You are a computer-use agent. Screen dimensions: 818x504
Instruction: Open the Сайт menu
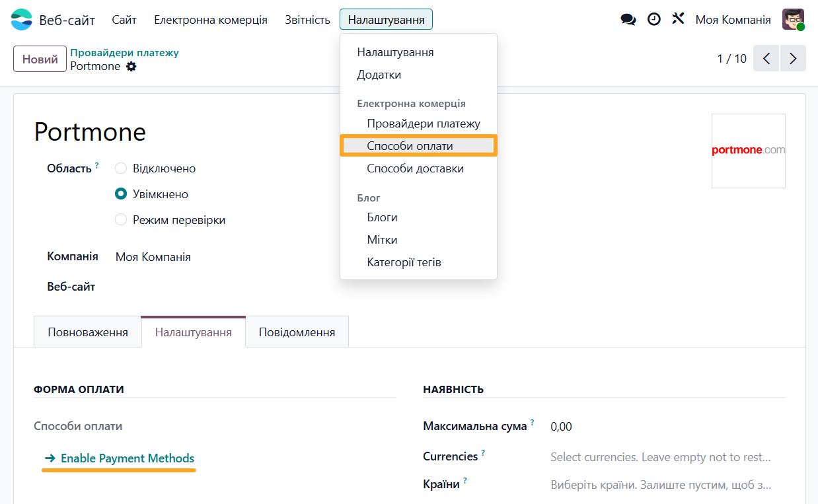click(124, 20)
